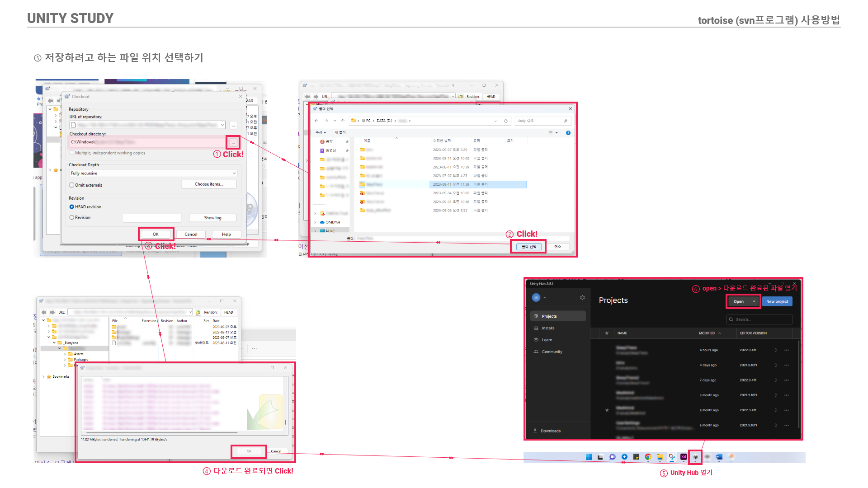This screenshot has height=488, width=868.
Task: Select the Revision radio button
Action: point(72,217)
